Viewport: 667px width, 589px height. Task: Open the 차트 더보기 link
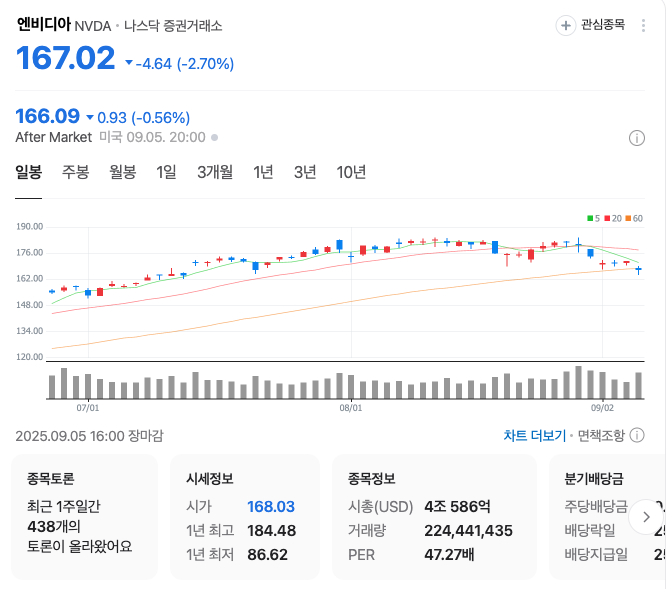pos(535,435)
